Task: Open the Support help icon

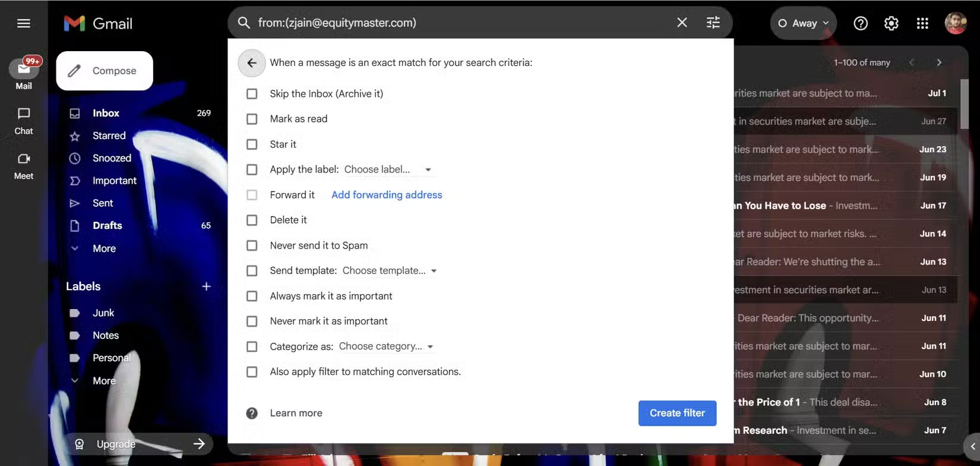Action: tap(860, 23)
